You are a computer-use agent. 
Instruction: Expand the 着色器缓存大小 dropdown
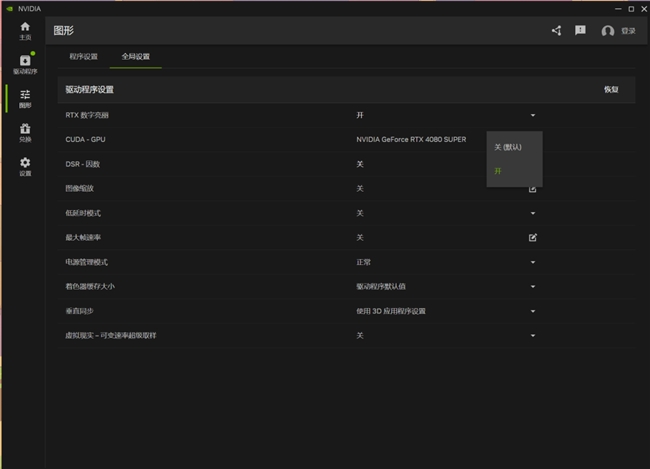pyautogui.click(x=533, y=287)
